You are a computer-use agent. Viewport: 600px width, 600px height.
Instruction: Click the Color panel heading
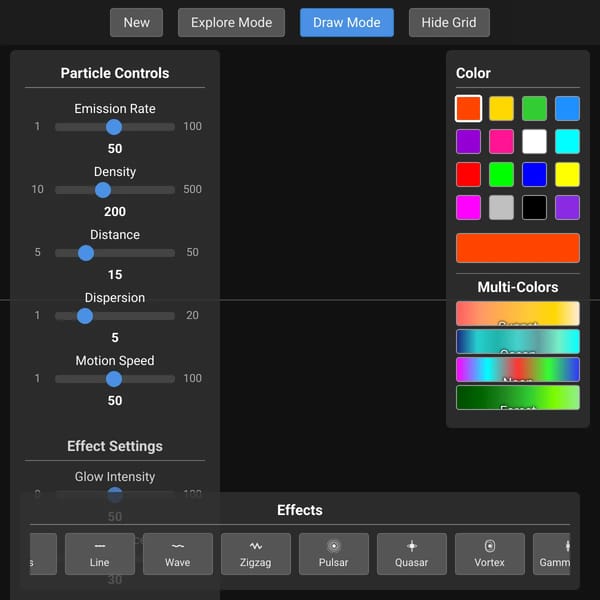pos(473,73)
